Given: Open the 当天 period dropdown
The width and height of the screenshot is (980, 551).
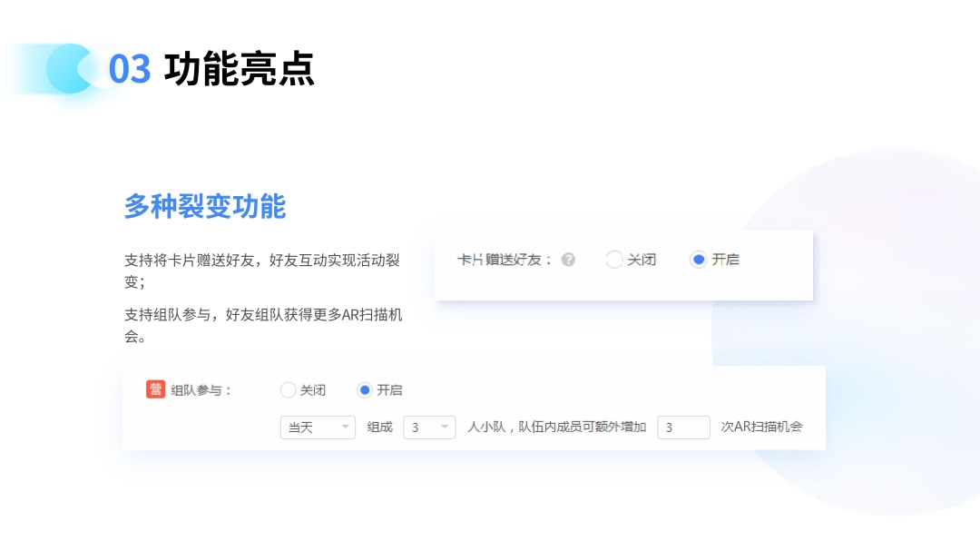Looking at the screenshot, I should [x=318, y=428].
